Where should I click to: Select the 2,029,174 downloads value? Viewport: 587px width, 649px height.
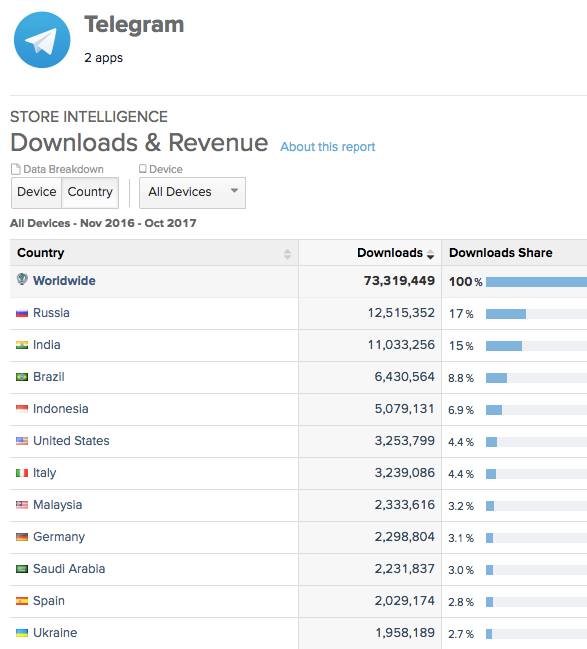(404, 601)
